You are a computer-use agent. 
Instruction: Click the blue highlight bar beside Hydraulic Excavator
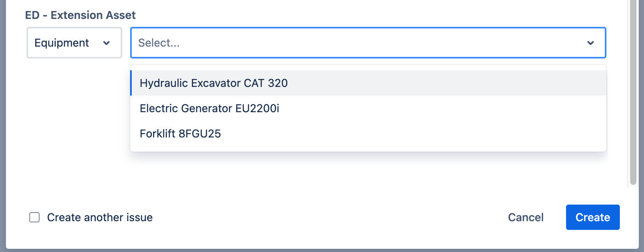click(131, 83)
